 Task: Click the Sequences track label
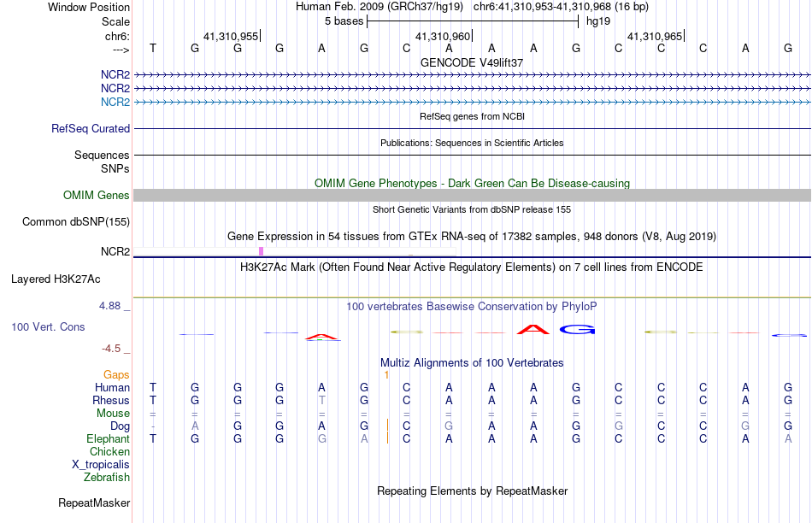[102, 155]
